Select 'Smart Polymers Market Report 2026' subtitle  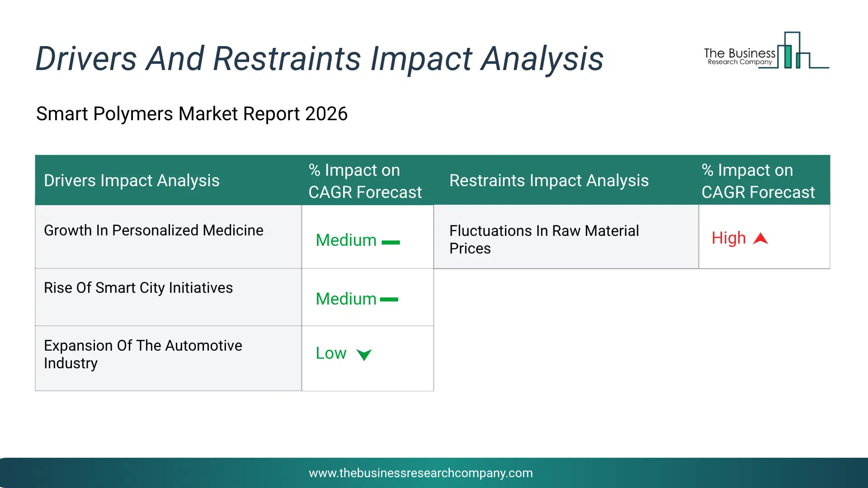pyautogui.click(x=192, y=114)
